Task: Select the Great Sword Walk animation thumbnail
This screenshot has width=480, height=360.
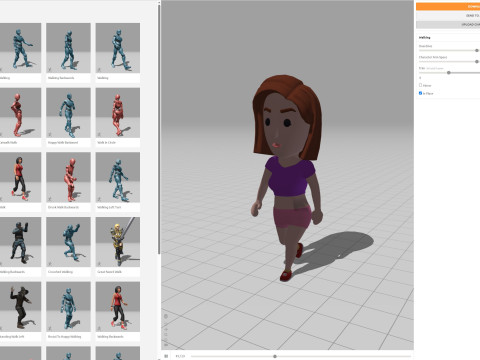Action: [118, 242]
